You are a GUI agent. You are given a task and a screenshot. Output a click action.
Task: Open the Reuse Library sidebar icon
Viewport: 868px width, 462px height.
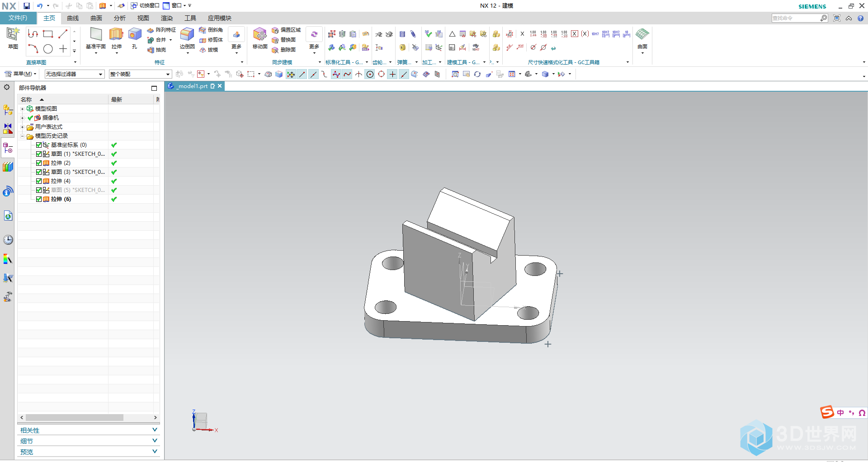8,167
